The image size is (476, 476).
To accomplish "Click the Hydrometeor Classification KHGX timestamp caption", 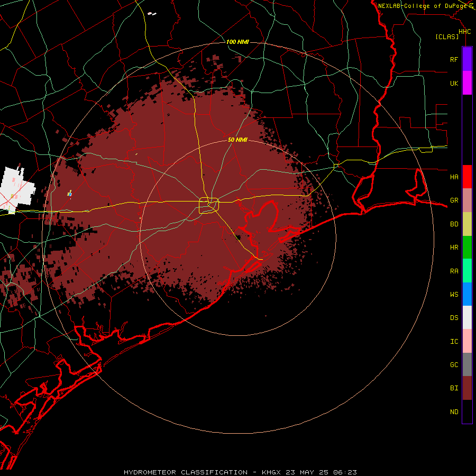I will tap(240, 472).
